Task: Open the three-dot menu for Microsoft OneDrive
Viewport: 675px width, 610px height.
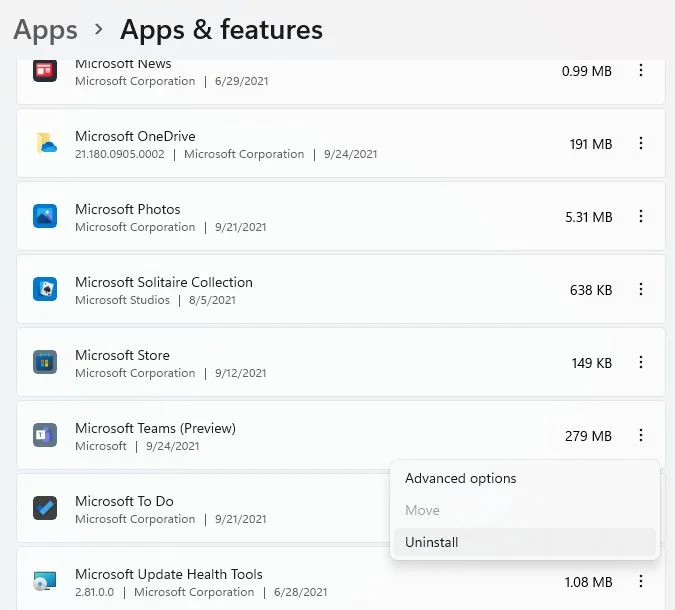Action: tap(641, 143)
